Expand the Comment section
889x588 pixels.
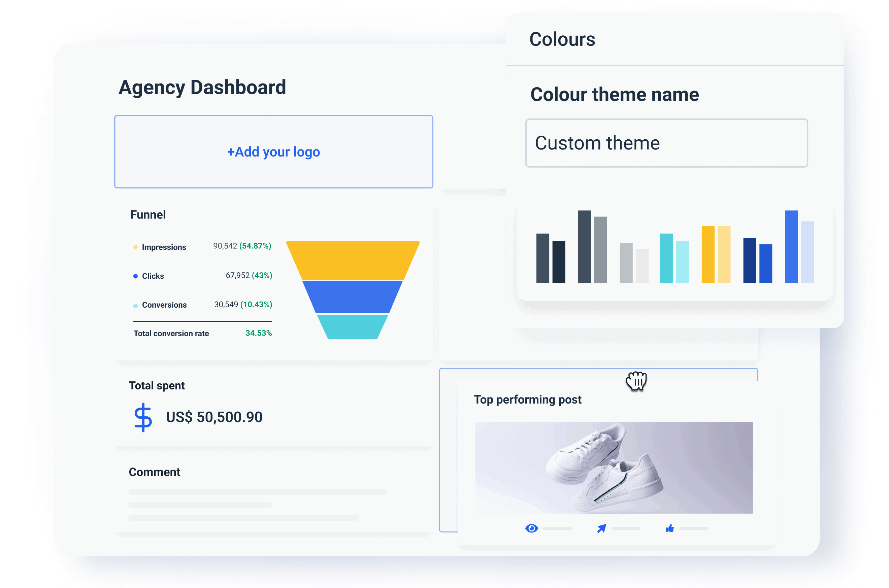(155, 472)
